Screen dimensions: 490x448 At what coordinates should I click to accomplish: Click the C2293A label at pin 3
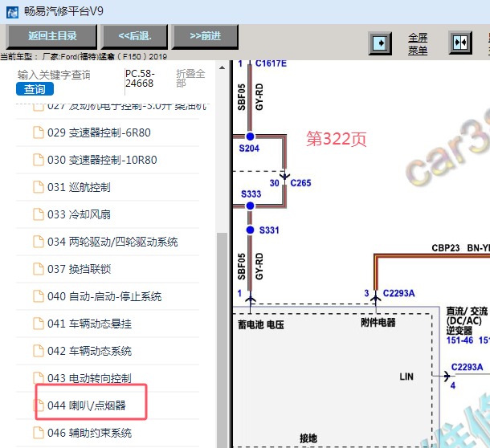[x=398, y=293]
